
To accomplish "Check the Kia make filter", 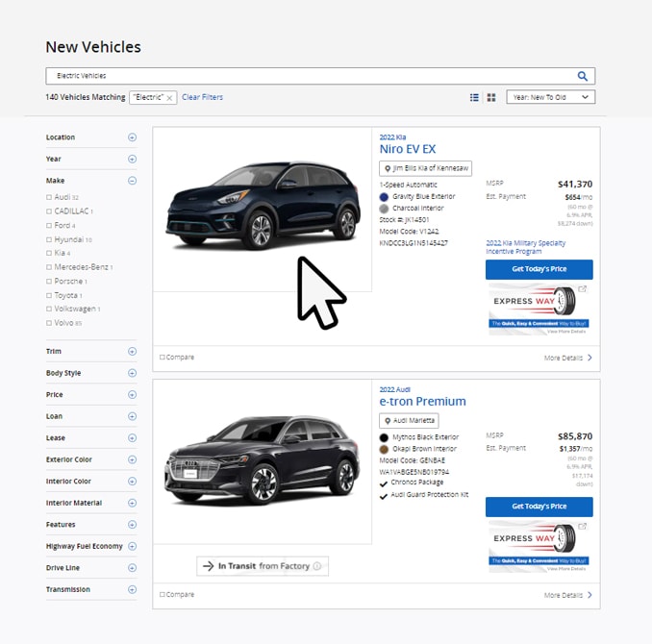I will (x=49, y=253).
